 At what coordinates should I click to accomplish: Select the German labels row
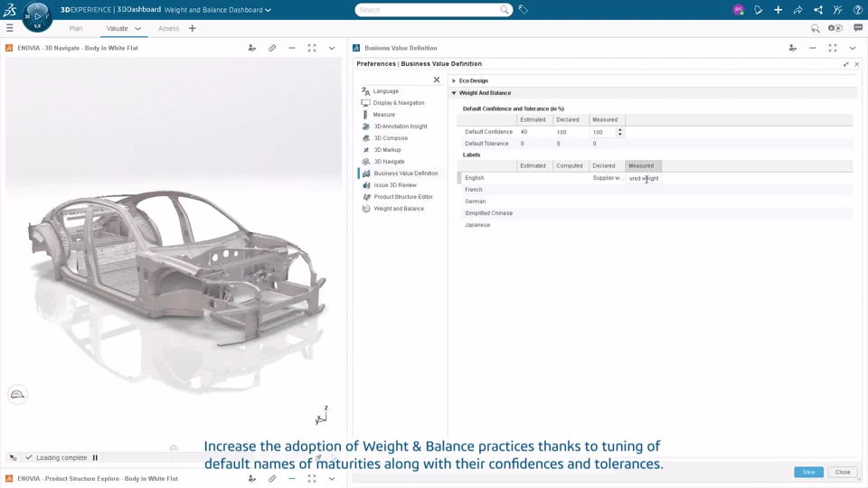click(x=655, y=202)
